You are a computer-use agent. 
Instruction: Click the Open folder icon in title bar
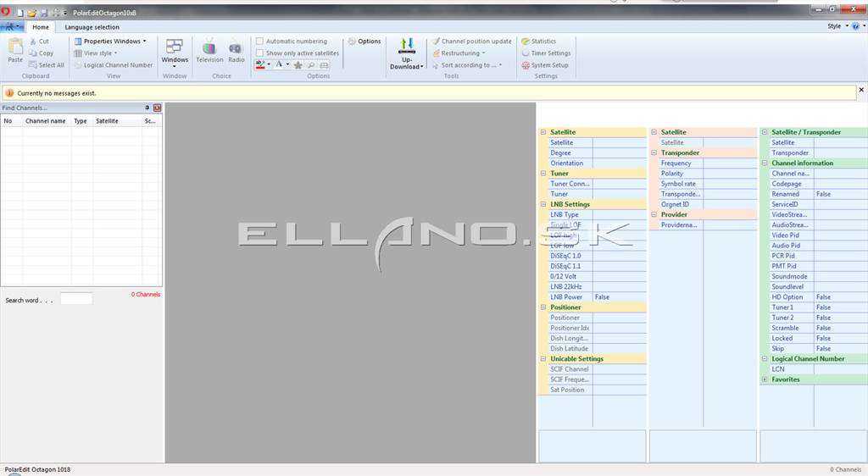[x=32, y=13]
